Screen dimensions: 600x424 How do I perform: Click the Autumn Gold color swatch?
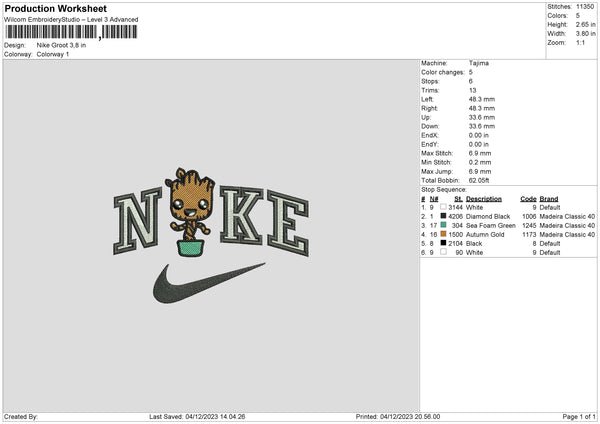click(443, 234)
